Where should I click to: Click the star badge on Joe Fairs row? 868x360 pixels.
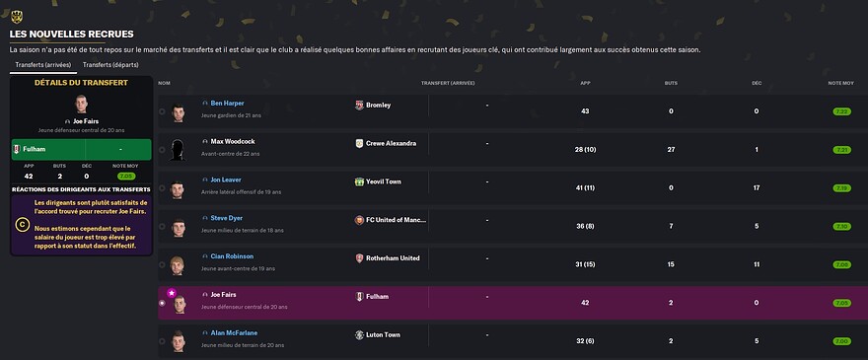pos(172,292)
